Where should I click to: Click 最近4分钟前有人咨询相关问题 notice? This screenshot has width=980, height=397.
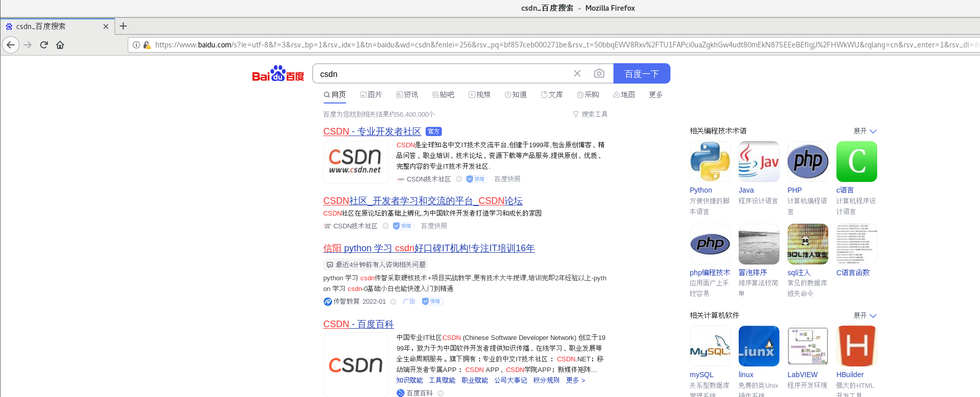[x=376, y=264]
